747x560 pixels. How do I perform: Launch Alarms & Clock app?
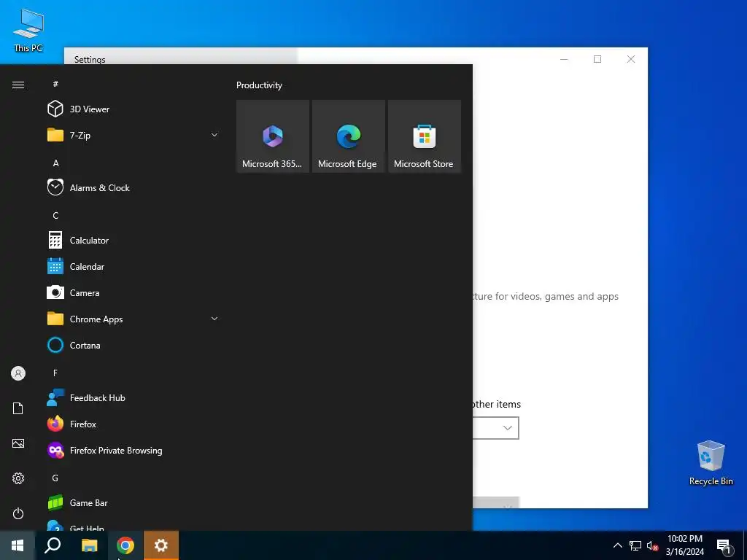click(133, 187)
